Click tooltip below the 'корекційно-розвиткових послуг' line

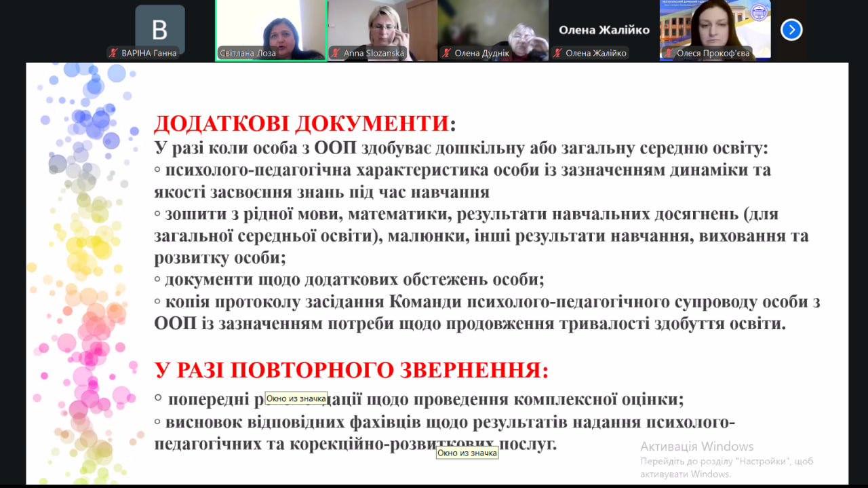[x=467, y=453]
